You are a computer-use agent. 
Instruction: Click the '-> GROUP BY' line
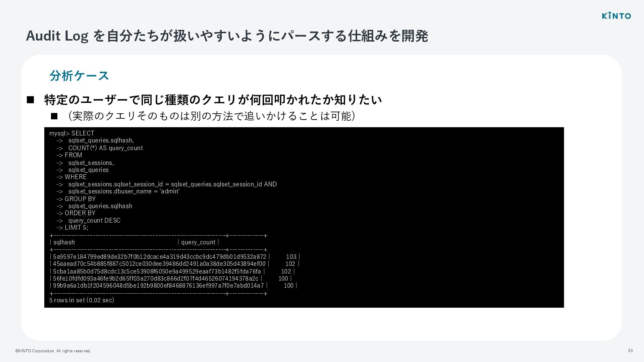click(76, 199)
